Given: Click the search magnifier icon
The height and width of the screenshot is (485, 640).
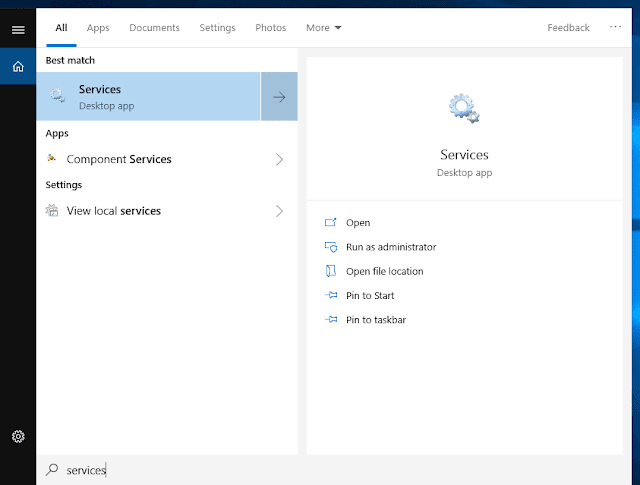Looking at the screenshot, I should click(52, 469).
